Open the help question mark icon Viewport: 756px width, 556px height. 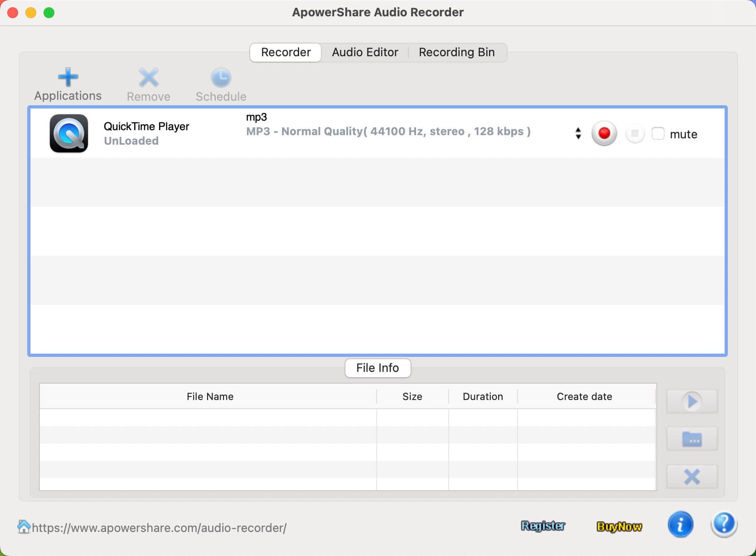point(724,525)
